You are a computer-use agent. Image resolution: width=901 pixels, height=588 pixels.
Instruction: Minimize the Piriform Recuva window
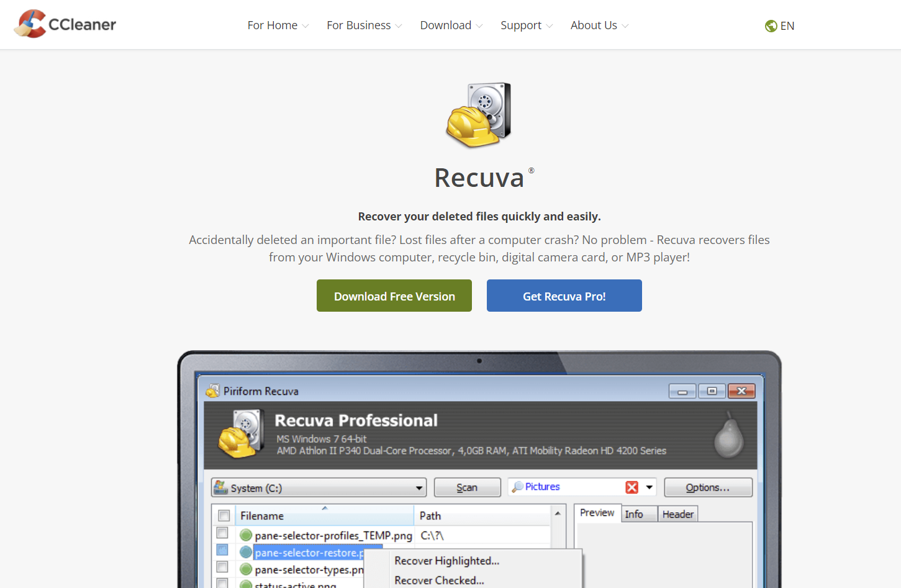coord(682,391)
